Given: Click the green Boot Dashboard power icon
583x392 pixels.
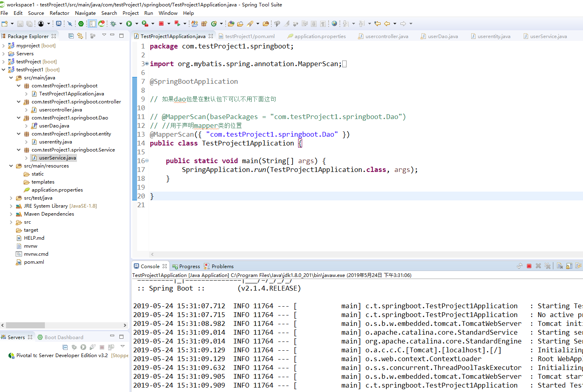Looking at the screenshot, I should pos(81,24).
